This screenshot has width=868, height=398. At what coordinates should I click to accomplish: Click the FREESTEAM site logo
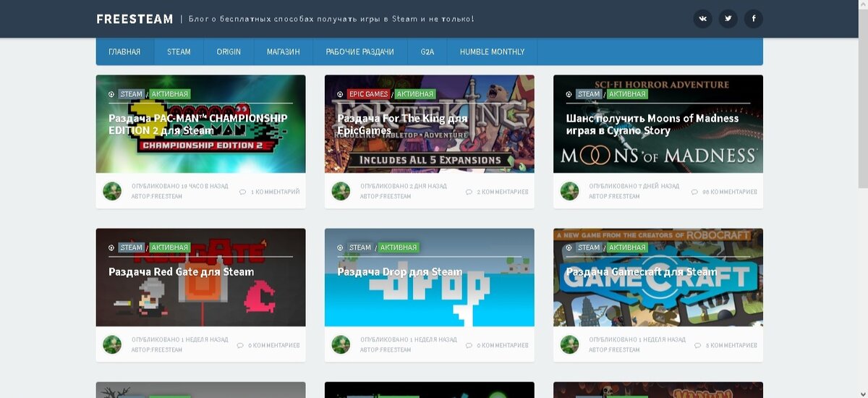135,20
